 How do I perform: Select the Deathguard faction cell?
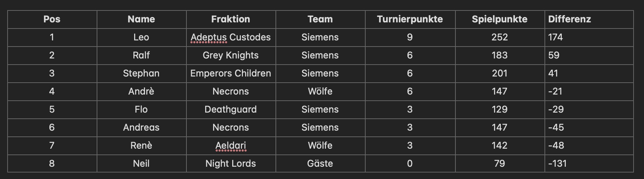coord(231,109)
